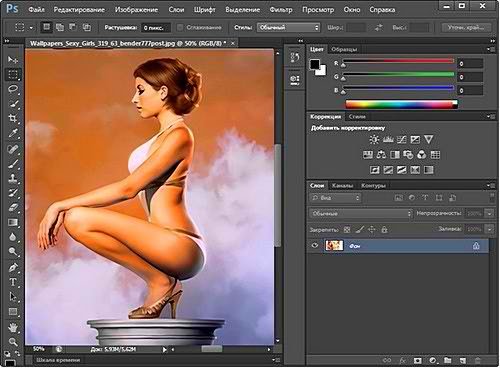Add a Gradient Map adjustment

point(429,170)
